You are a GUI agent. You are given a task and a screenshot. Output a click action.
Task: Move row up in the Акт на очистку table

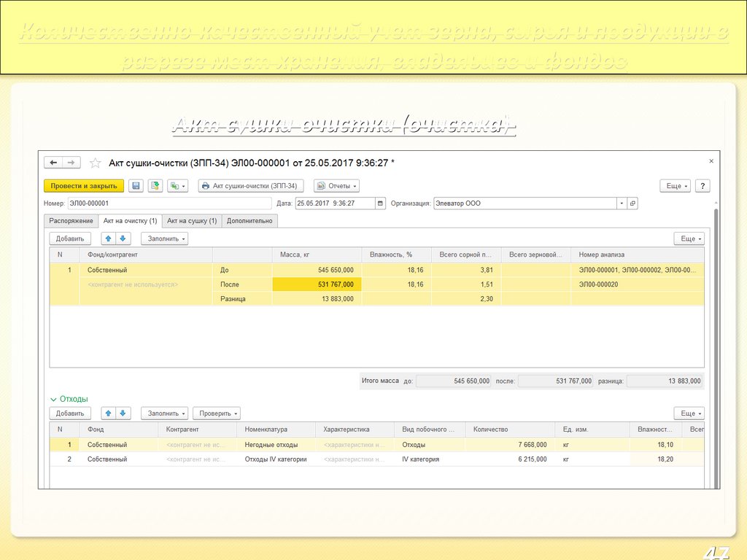[108, 238]
